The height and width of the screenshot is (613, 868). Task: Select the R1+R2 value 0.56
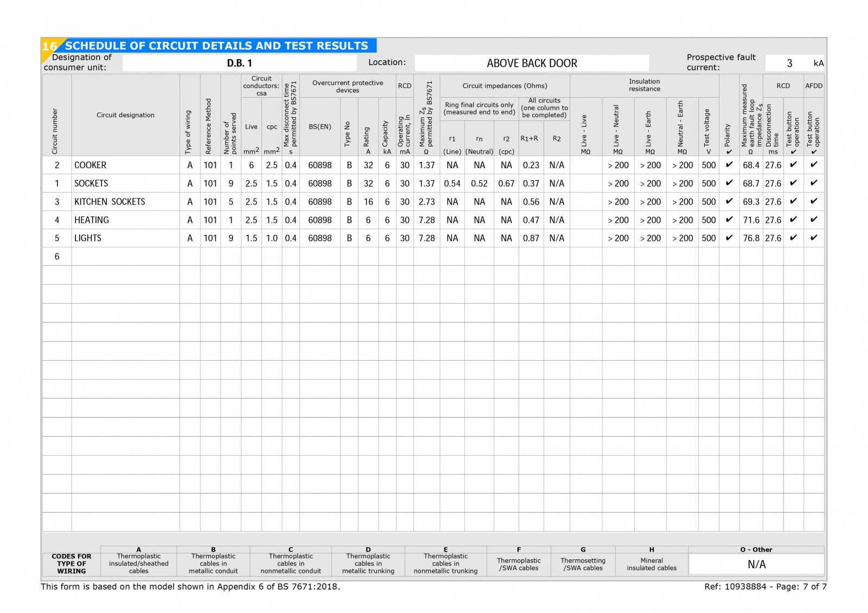pyautogui.click(x=531, y=202)
